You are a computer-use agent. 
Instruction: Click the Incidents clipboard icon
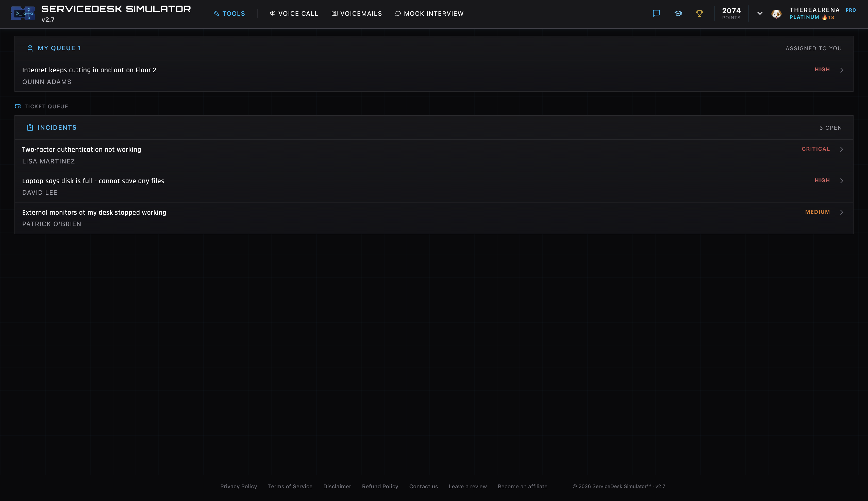30,128
